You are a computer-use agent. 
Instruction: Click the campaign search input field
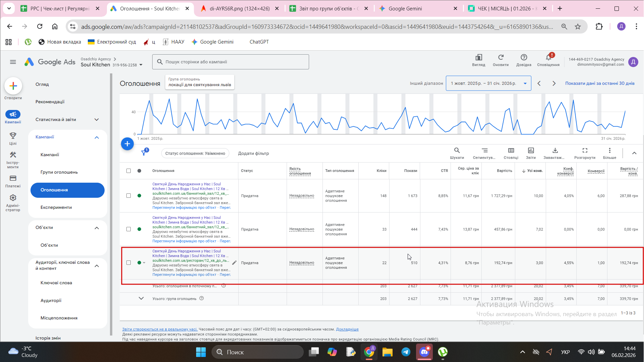231,62
